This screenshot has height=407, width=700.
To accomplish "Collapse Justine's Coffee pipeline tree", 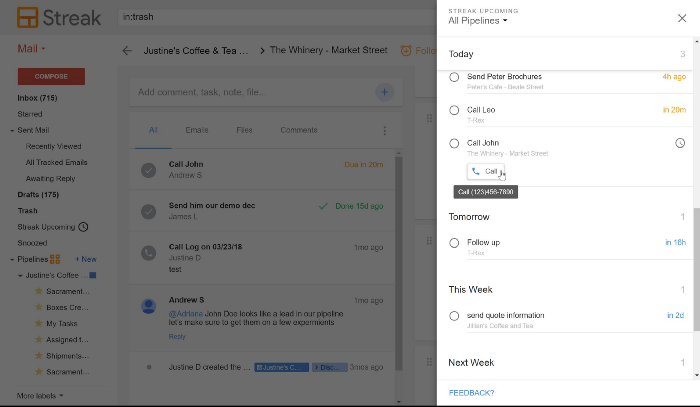I will [20, 276].
